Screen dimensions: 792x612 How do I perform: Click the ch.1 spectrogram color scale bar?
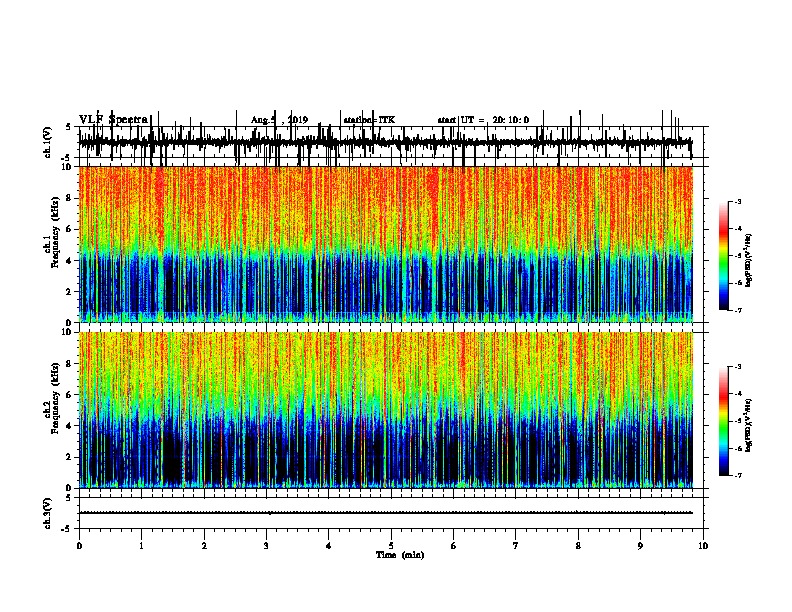tap(724, 256)
